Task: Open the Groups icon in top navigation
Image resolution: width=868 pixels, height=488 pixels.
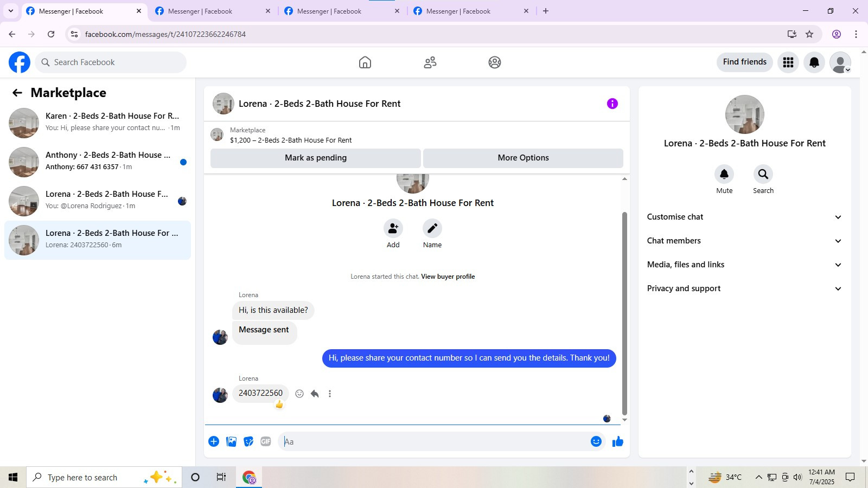Action: coord(495,62)
